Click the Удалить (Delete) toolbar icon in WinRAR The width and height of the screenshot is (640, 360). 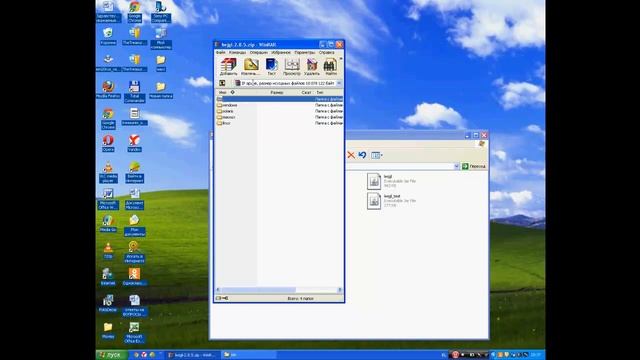[312, 67]
